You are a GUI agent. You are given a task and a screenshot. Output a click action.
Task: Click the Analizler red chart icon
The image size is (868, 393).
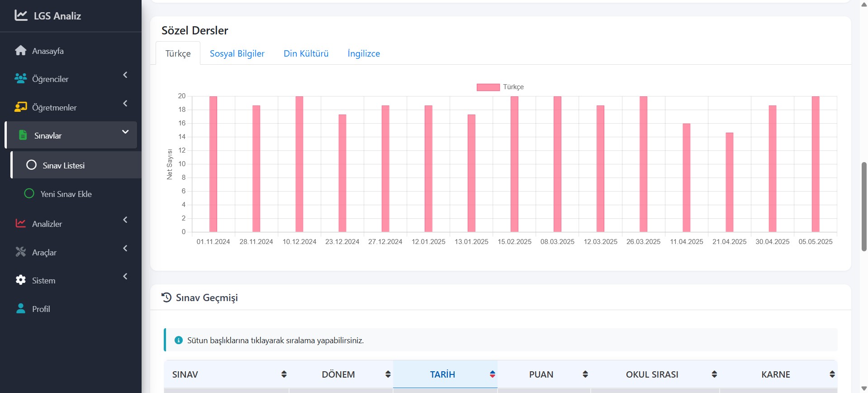click(21, 224)
